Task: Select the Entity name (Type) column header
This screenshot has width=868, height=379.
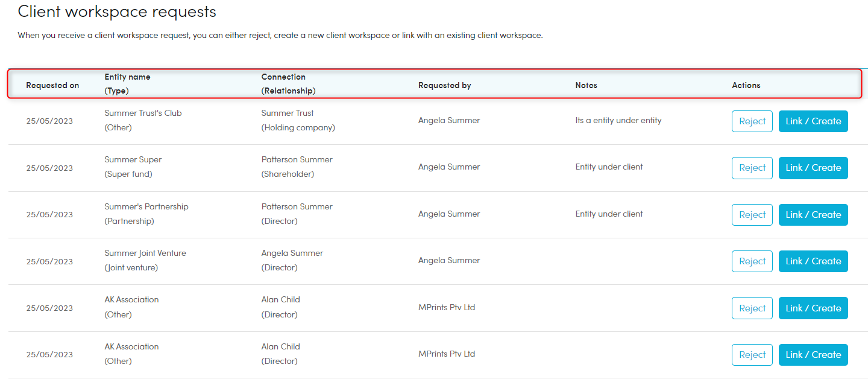Action: (x=127, y=84)
